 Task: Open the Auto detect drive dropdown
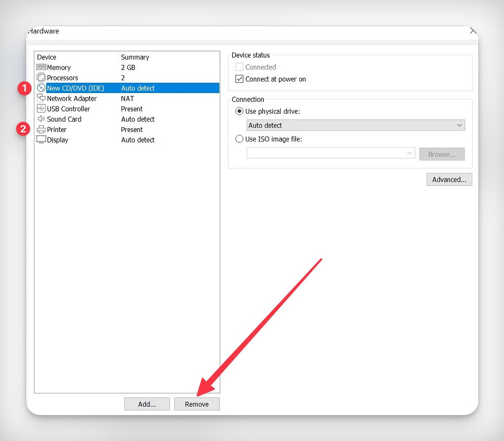tap(459, 125)
